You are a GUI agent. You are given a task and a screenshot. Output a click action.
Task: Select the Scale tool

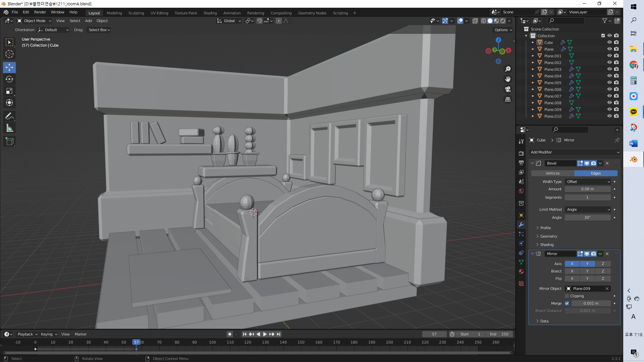click(x=9, y=91)
